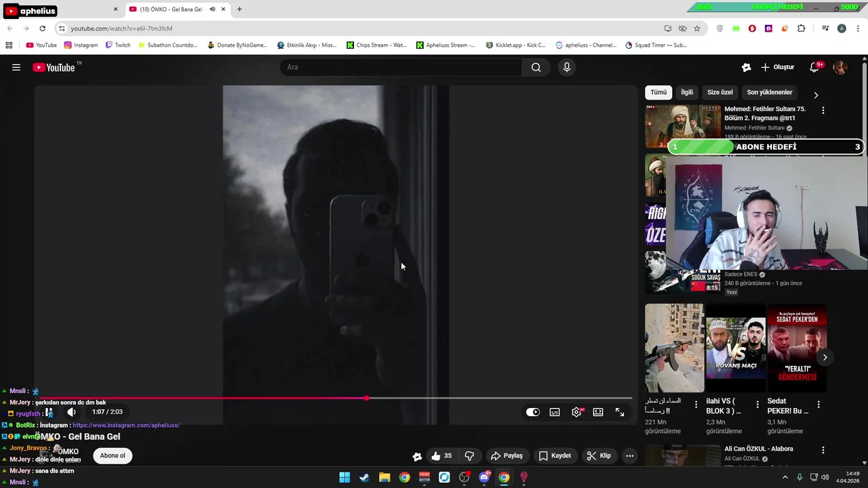
Task: Save video with Kaydet button
Action: pos(555,456)
